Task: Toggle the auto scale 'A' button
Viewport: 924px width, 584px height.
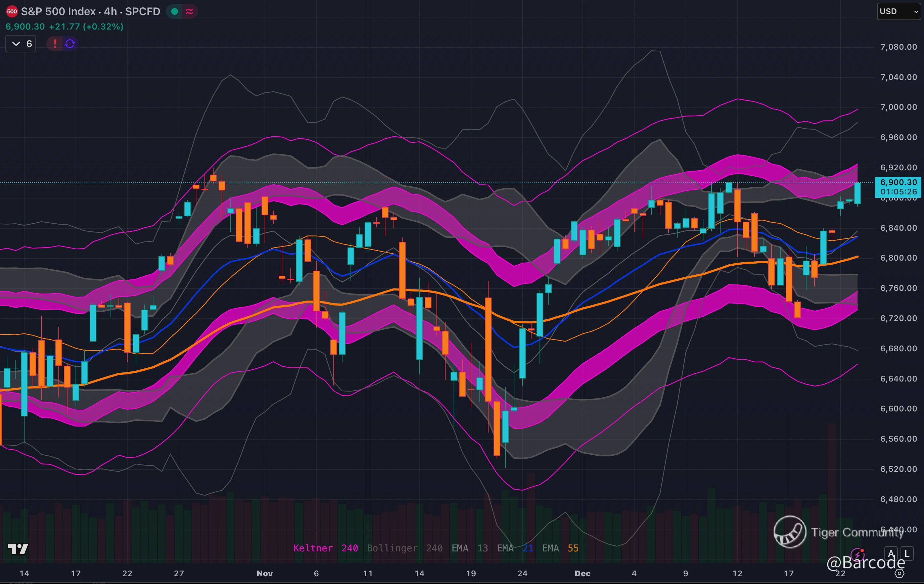Action: [891, 554]
